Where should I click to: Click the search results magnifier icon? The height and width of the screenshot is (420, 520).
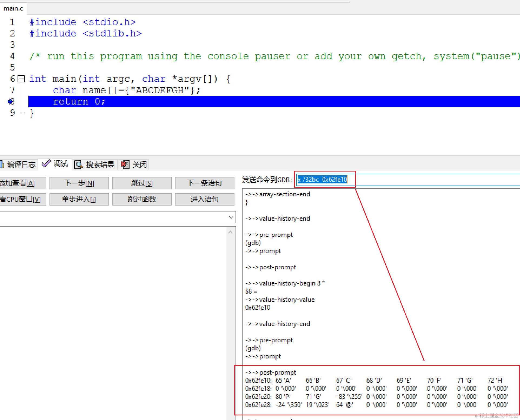click(x=79, y=164)
